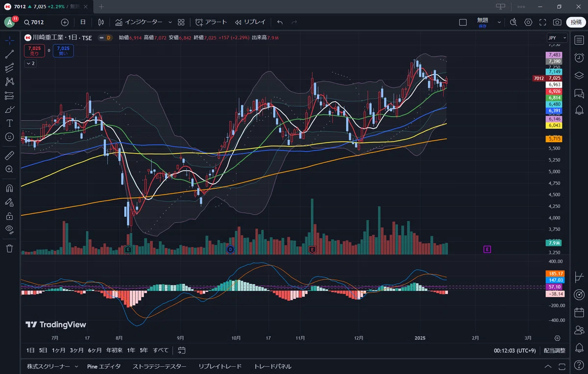The width and height of the screenshot is (588, 374).
Task: Select the 1日 time range
Action: coord(30,350)
